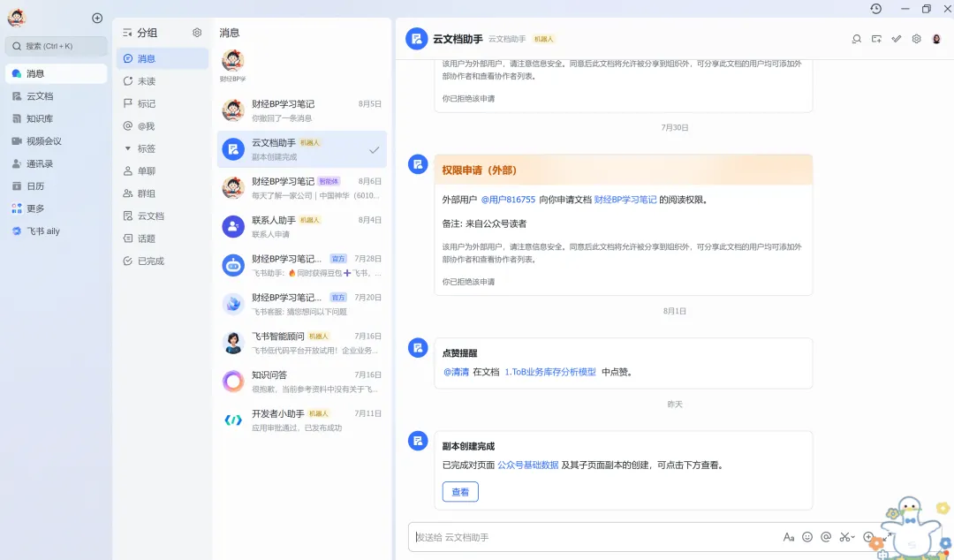This screenshot has width=954, height=560.
Task: Click the scissors screenshot icon
Action: pyautogui.click(x=844, y=537)
